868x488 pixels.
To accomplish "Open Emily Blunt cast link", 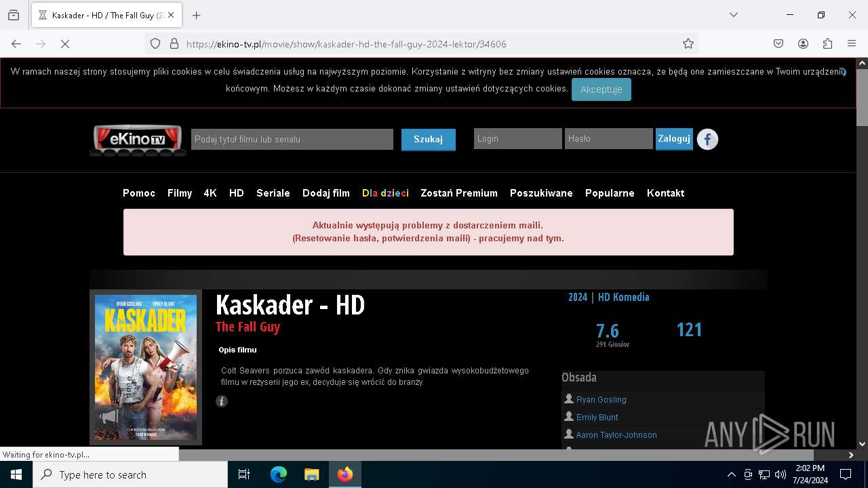I will 597,418.
